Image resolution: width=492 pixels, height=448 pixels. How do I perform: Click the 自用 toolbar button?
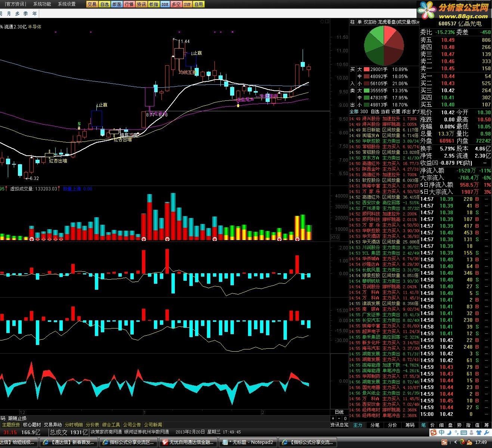199,4
